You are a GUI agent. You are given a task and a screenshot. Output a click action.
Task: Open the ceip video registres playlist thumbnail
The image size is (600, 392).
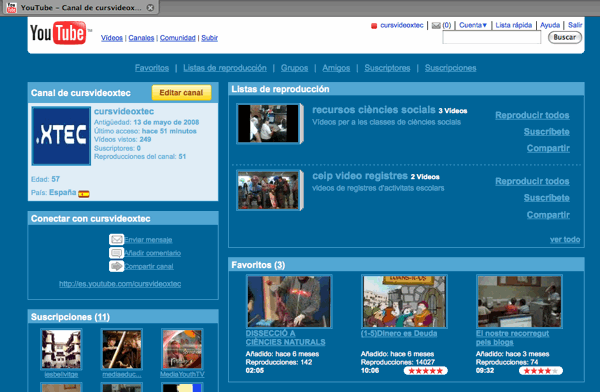point(268,190)
